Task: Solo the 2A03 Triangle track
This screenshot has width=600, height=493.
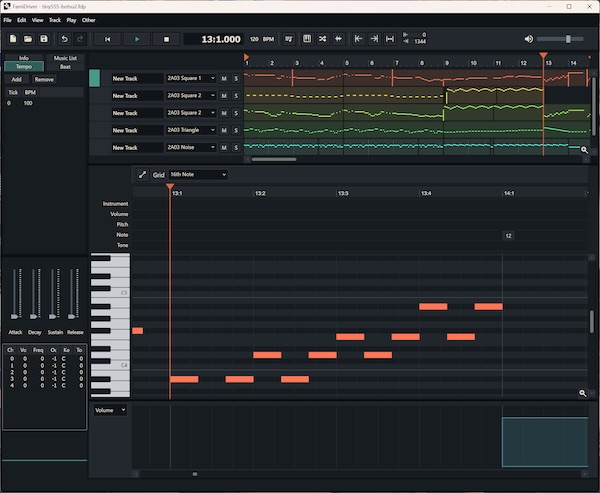Action: click(236, 130)
